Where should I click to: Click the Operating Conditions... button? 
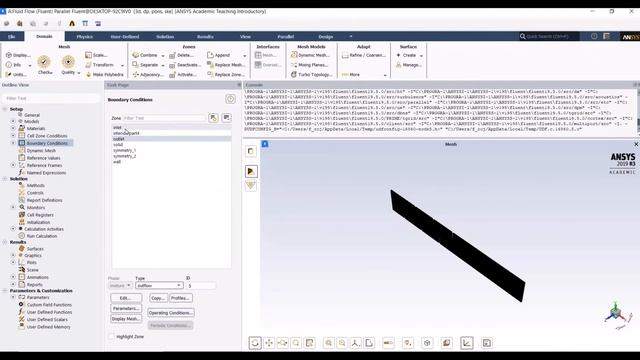(x=171, y=313)
